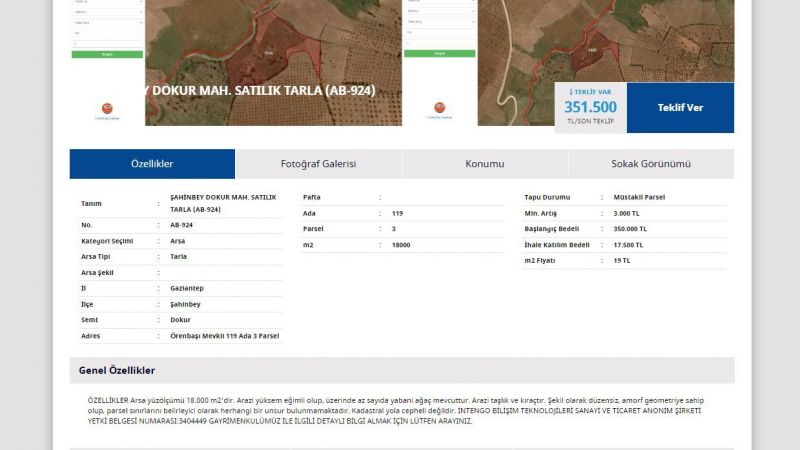Click the orange logo icon in right panel
Viewport: 800px width, 450px height.
pos(439,107)
